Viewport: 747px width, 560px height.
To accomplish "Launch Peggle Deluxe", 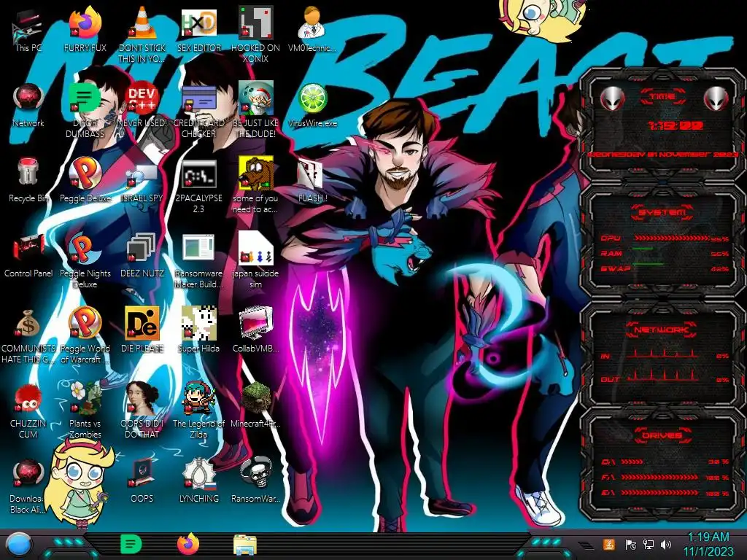I will tap(85, 180).
